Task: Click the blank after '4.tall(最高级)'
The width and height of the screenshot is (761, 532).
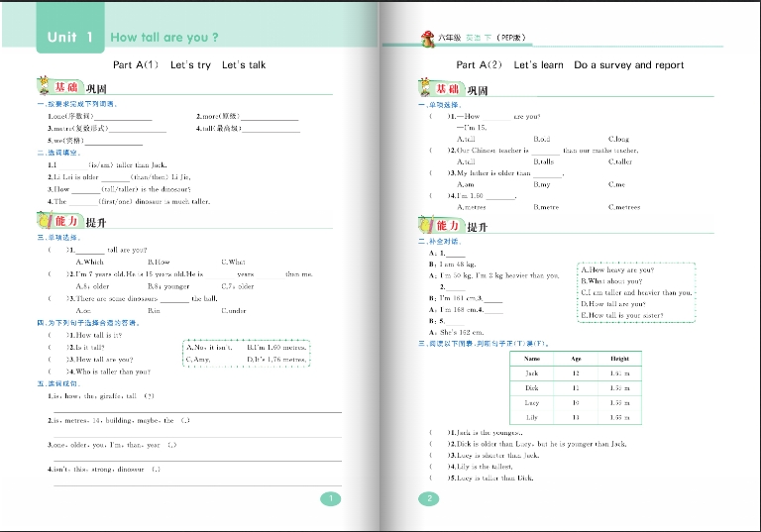Action: [x=272, y=129]
